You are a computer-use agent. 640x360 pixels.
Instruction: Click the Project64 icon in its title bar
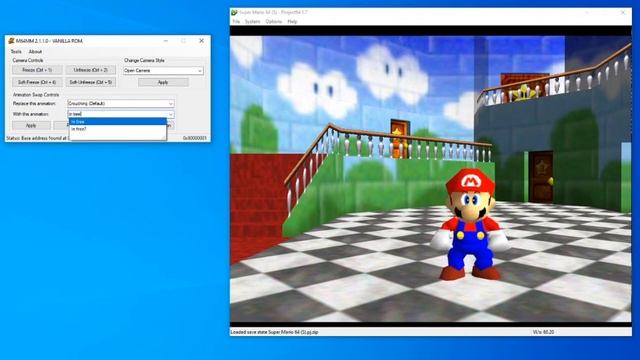[x=234, y=13]
